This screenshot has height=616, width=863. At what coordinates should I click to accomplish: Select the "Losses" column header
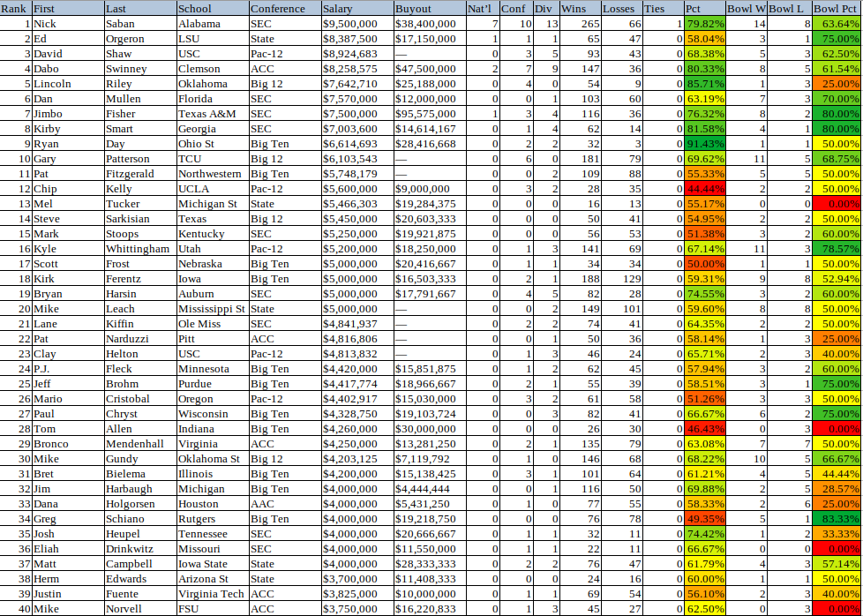click(622, 9)
